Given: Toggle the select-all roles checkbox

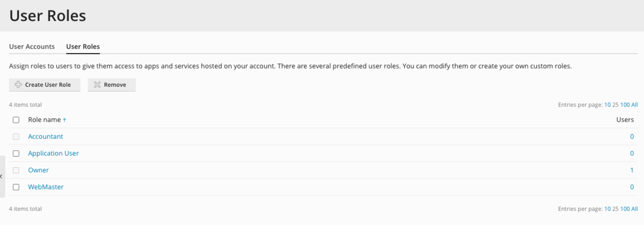Looking at the screenshot, I should (16, 120).
